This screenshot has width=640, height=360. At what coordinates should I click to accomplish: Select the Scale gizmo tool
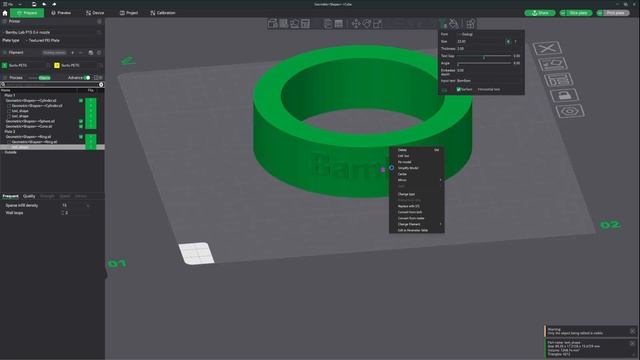click(378, 24)
